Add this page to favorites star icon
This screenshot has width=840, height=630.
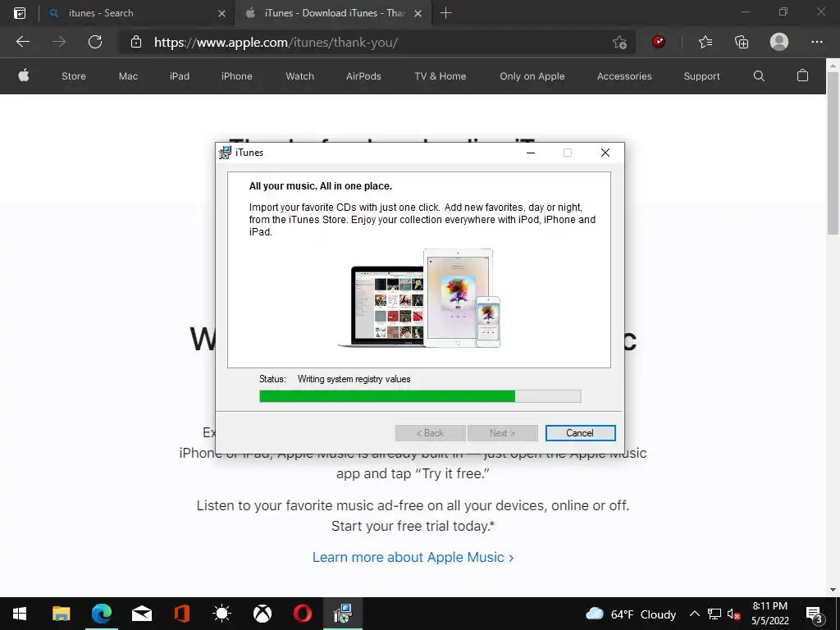pos(619,43)
